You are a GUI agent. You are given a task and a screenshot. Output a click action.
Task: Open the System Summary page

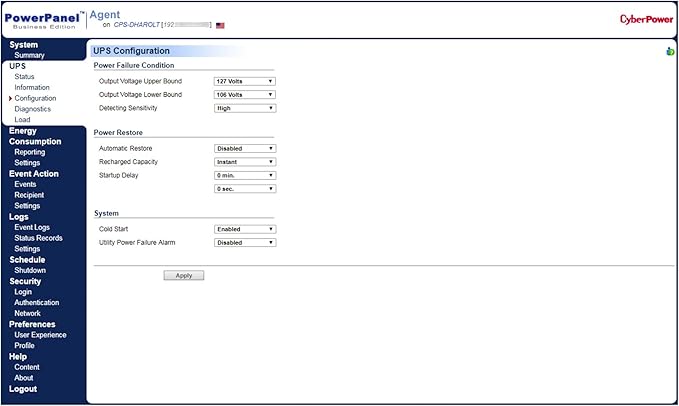click(29, 55)
